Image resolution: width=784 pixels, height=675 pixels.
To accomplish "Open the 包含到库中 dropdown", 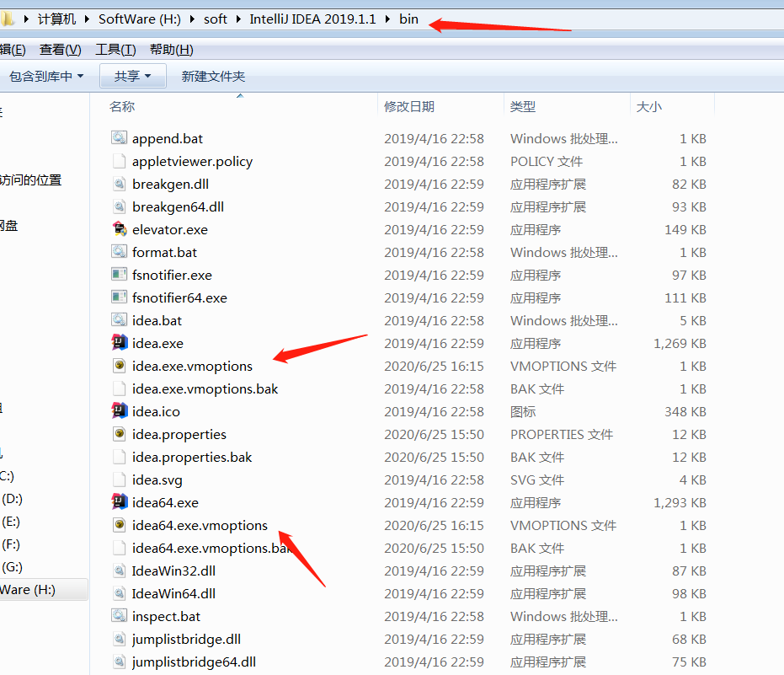I will pos(46,76).
